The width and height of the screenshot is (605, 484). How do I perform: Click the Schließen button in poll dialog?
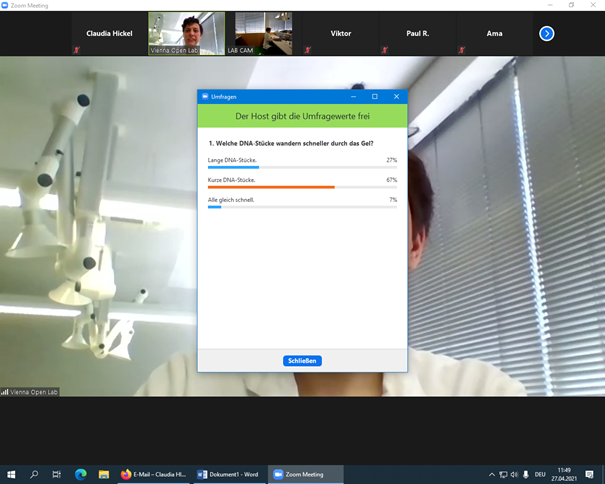click(302, 361)
